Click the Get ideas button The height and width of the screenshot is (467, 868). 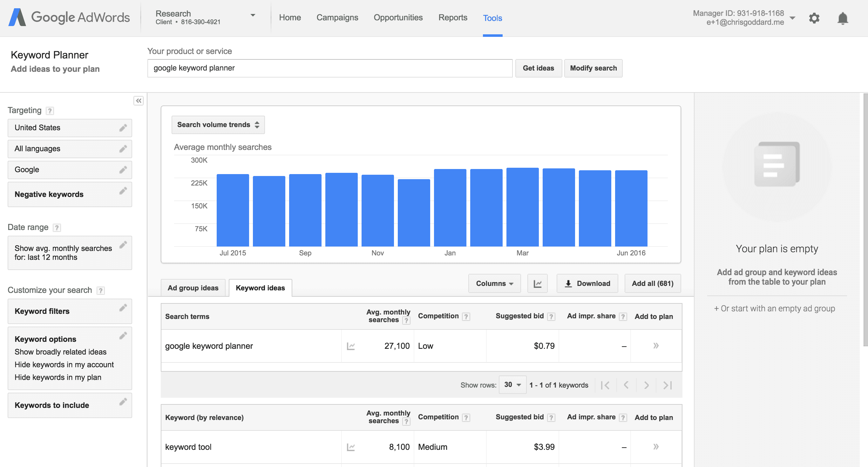[538, 68]
